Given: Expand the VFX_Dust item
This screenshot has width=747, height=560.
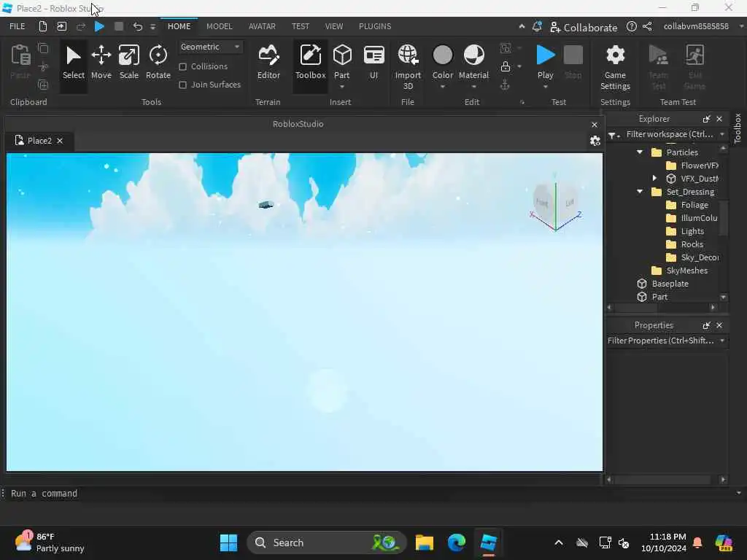Looking at the screenshot, I should 654,178.
